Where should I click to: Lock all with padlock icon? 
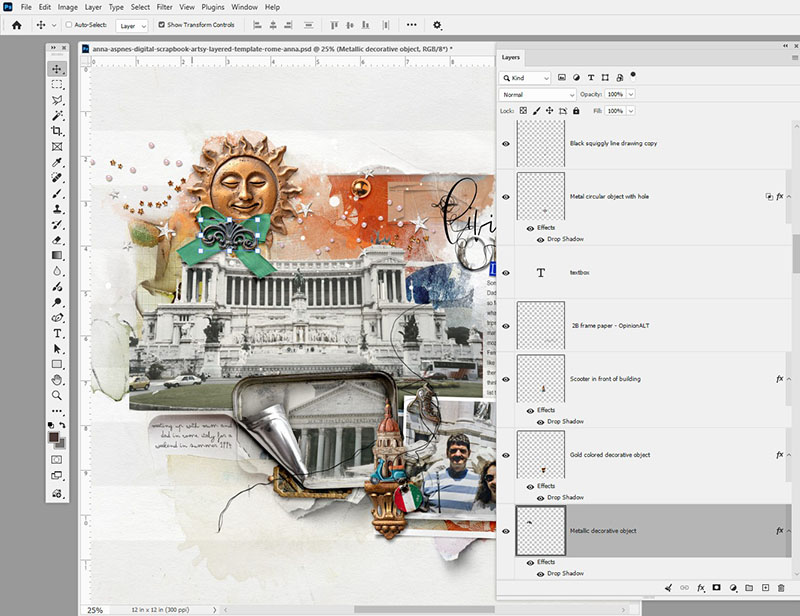576,111
